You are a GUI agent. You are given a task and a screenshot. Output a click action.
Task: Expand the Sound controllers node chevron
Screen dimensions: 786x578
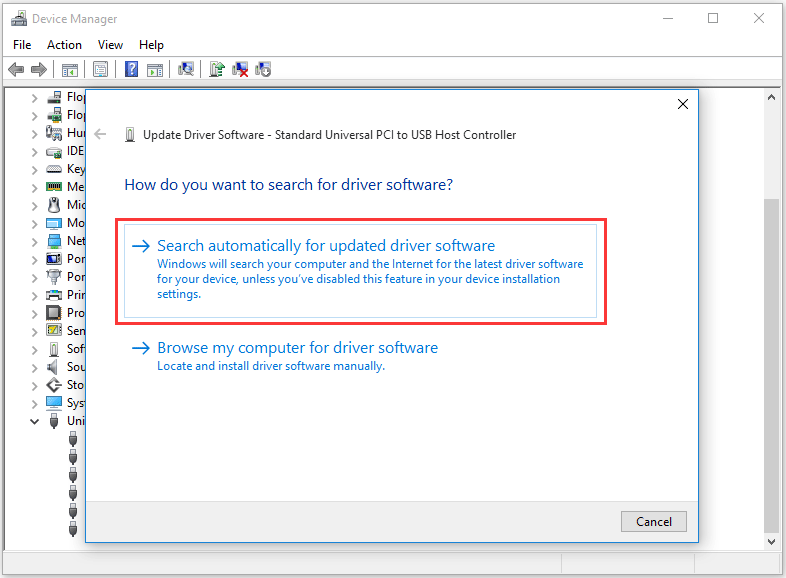(x=34, y=368)
